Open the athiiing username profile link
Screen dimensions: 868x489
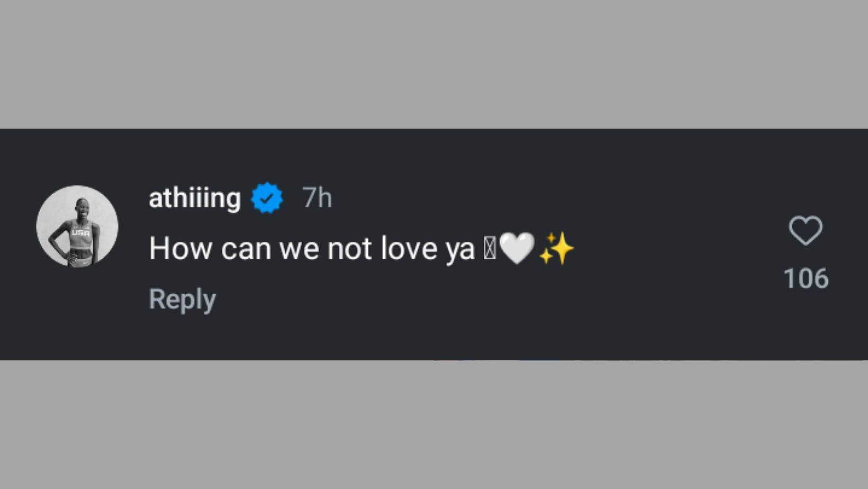point(195,198)
